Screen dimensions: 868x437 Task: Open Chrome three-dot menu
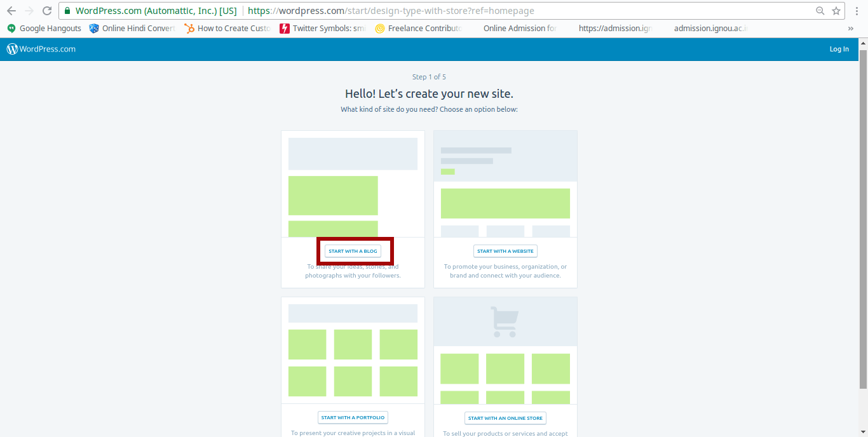(857, 11)
